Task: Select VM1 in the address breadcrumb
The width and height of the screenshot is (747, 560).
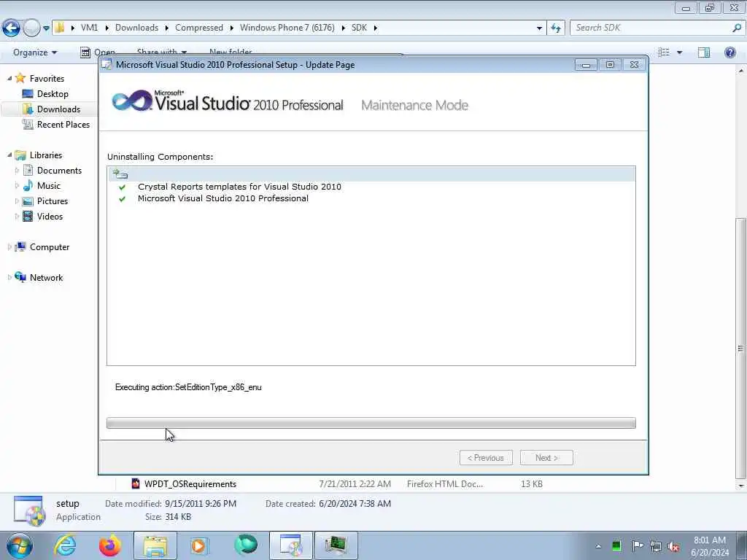Action: (89, 28)
